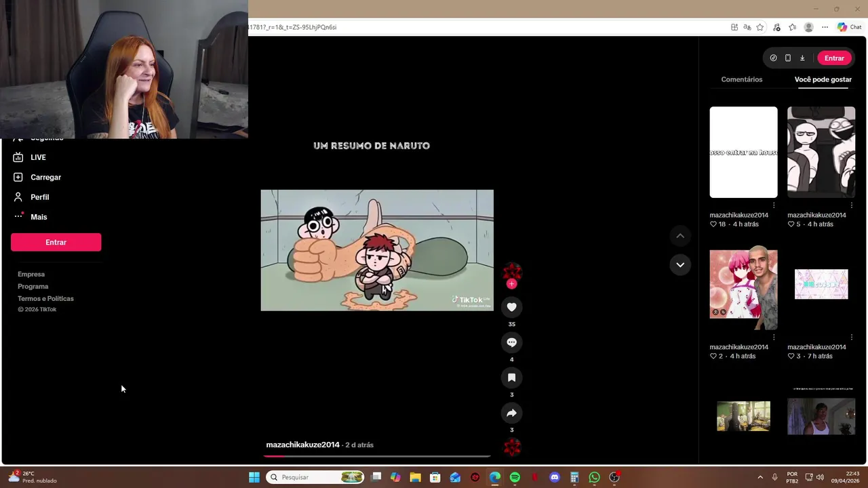Show hidden icons in the system tray
This screenshot has height=488, width=868.
click(x=759, y=477)
